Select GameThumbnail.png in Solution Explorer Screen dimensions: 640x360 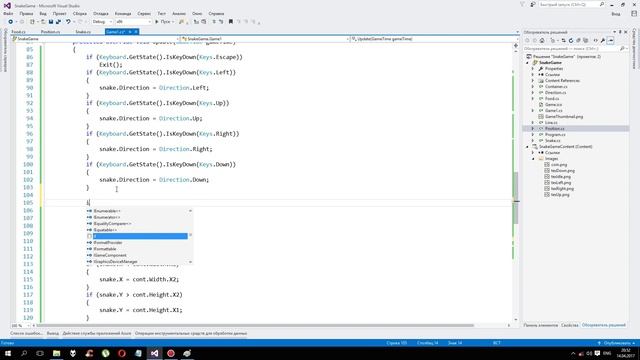point(564,117)
